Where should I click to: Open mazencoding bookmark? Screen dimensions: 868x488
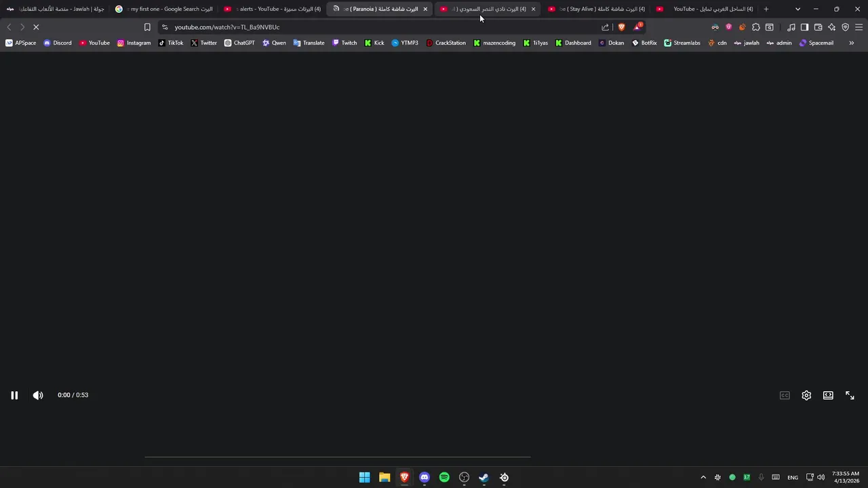[494, 43]
